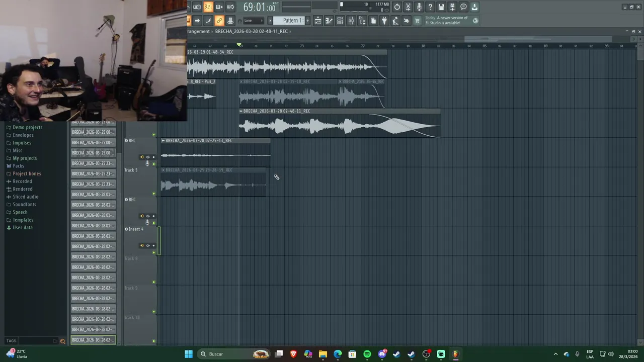The height and width of the screenshot is (362, 644).
Task: Open the shopping cart content library
Action: point(417,21)
